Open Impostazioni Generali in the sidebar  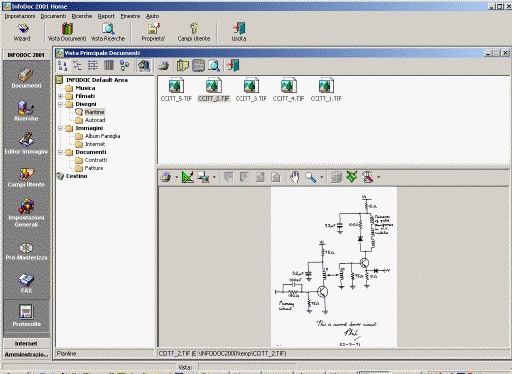coord(26,213)
